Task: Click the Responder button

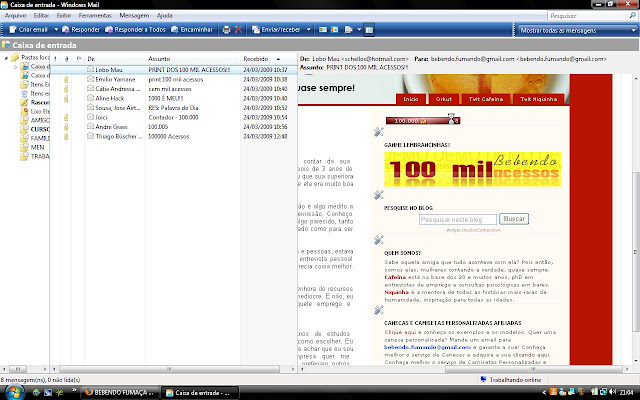Action: (x=81, y=29)
